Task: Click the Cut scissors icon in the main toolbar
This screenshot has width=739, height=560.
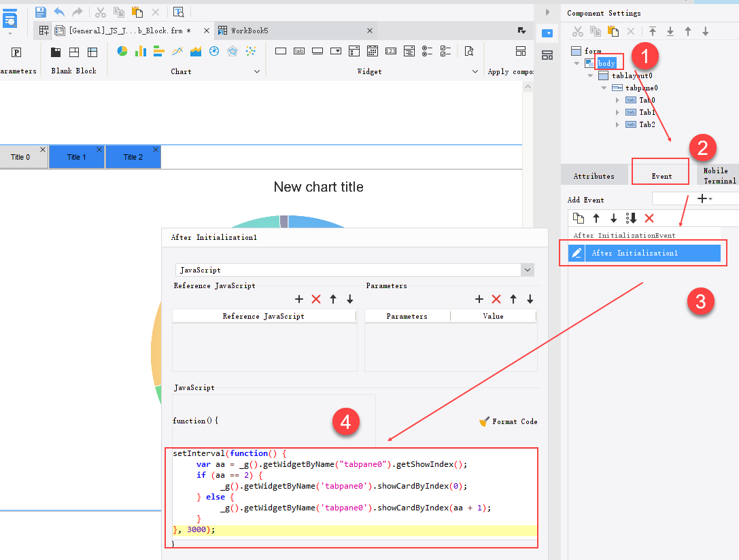Action: pos(101,12)
